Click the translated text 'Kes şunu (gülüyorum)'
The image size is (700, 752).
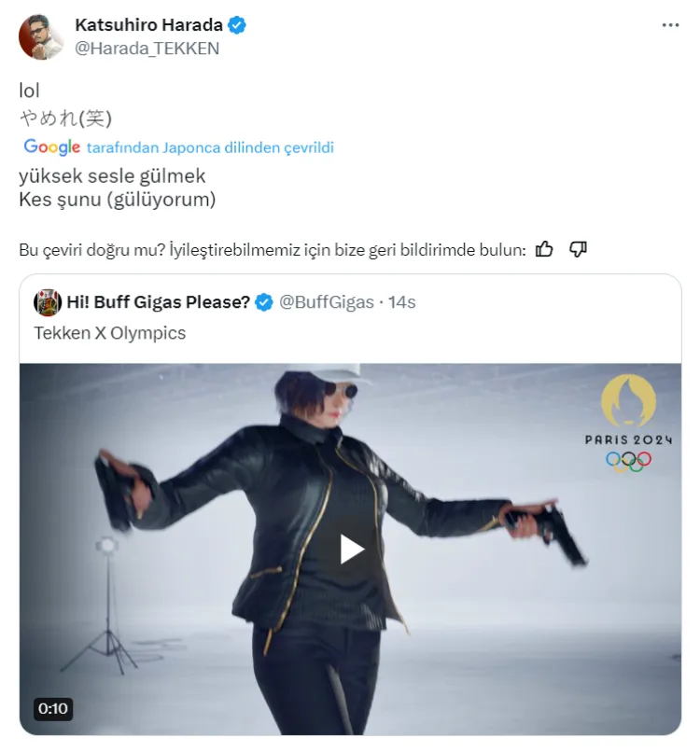[118, 199]
